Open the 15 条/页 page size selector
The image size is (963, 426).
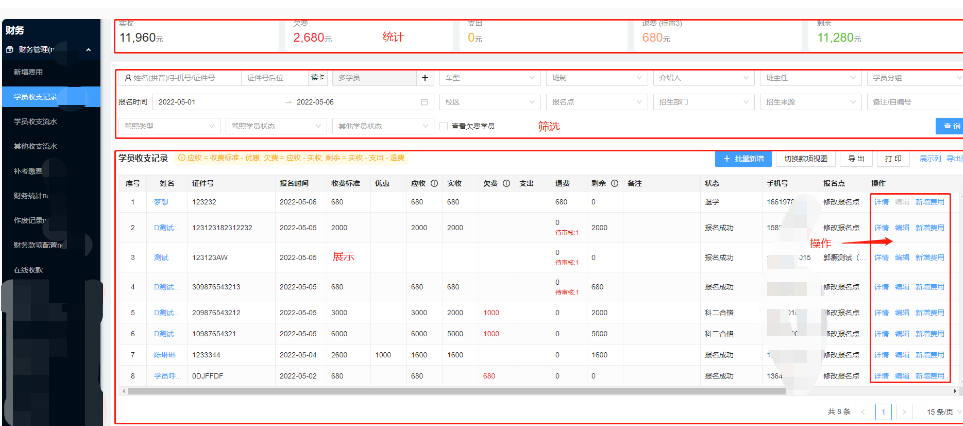(x=941, y=411)
